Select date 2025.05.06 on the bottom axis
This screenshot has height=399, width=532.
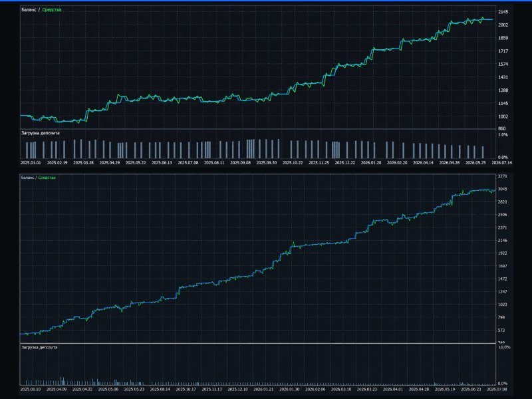click(108, 390)
